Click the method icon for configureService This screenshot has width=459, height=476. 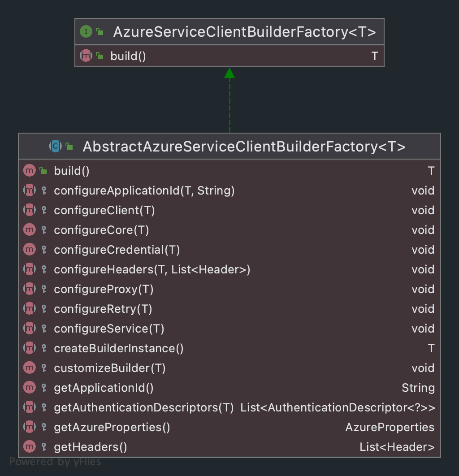[x=30, y=329]
